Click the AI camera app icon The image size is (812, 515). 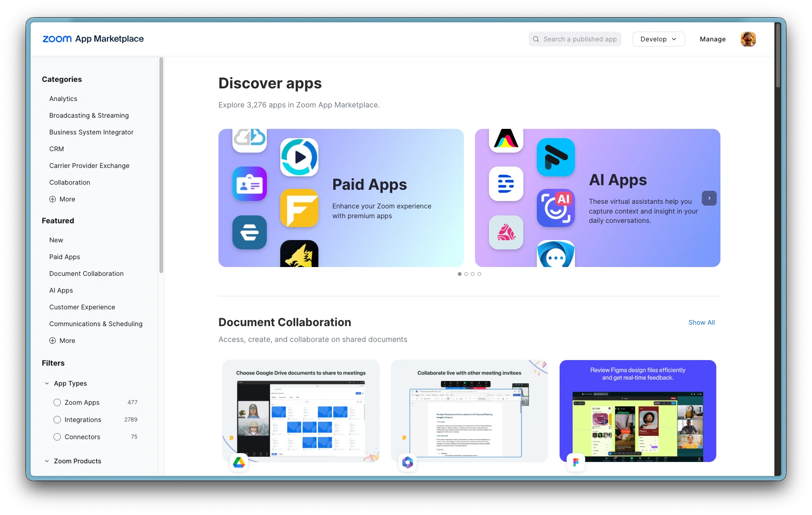[x=556, y=208]
